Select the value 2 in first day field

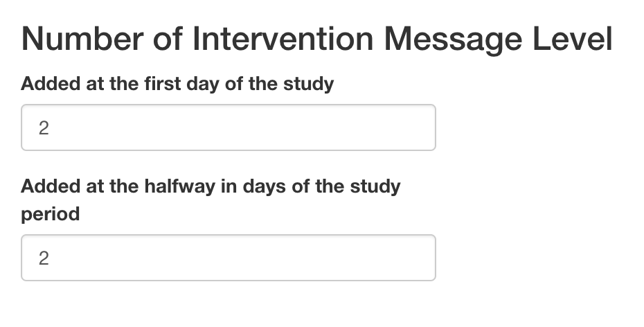44,128
